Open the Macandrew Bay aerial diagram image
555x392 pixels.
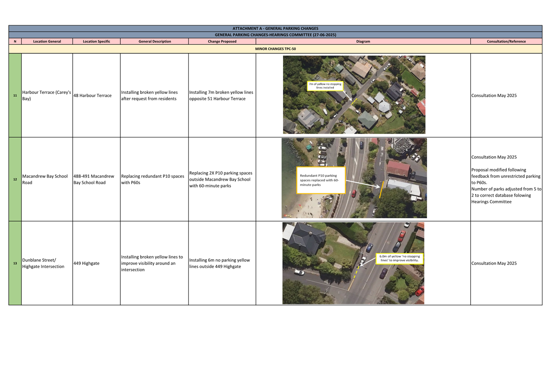pyautogui.click(x=354, y=178)
